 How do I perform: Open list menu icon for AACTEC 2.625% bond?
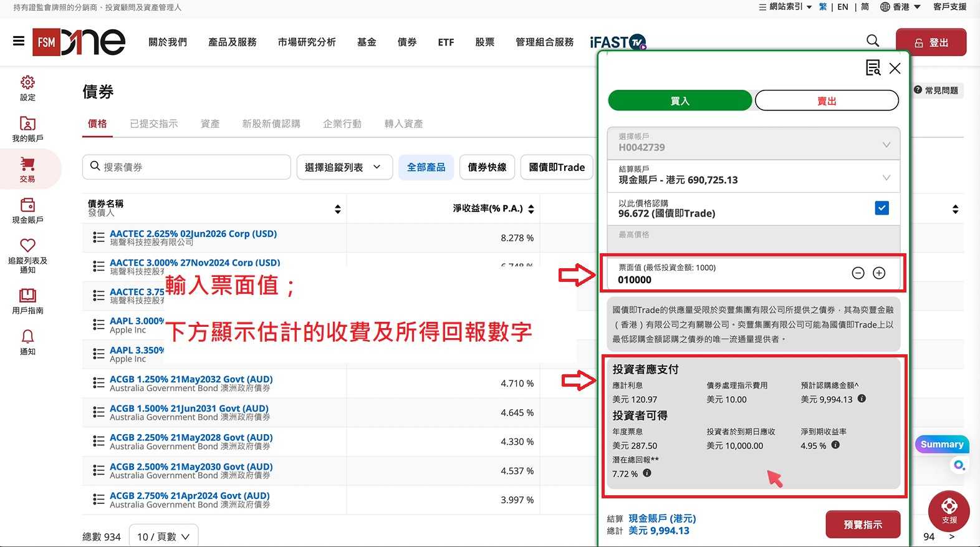click(98, 237)
